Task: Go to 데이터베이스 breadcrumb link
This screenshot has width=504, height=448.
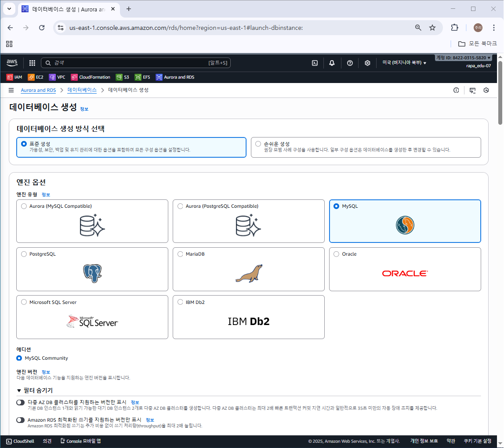Action: pos(82,90)
